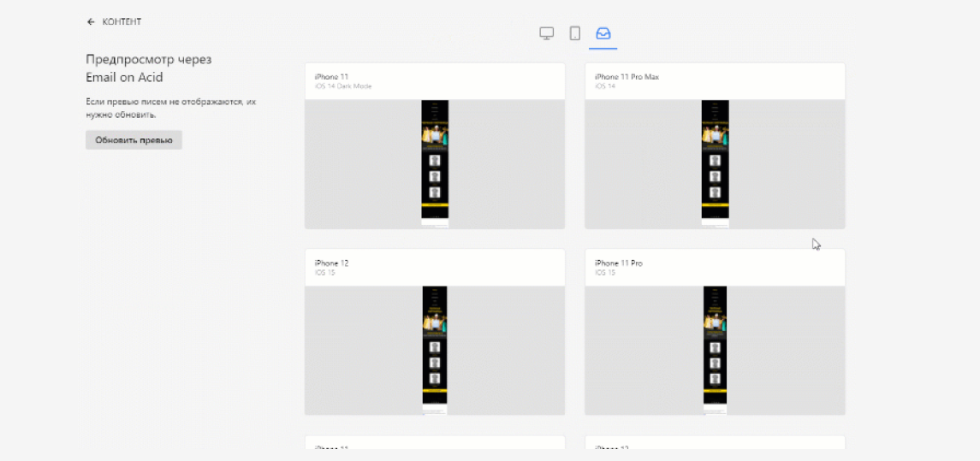Click the iOS 14 subtitle under iPhone 11 Pro Max
Image resolution: width=980 pixels, height=461 pixels.
605,86
